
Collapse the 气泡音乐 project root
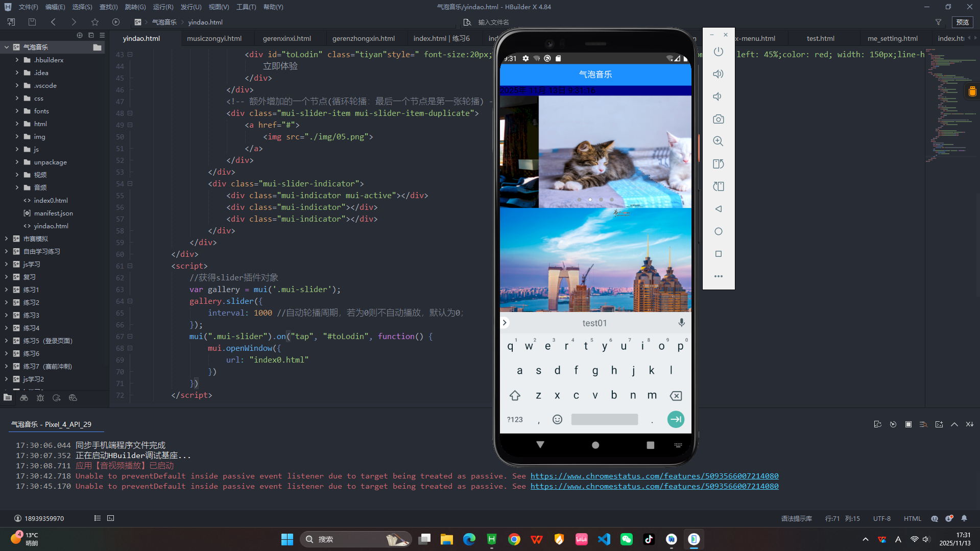(x=6, y=47)
